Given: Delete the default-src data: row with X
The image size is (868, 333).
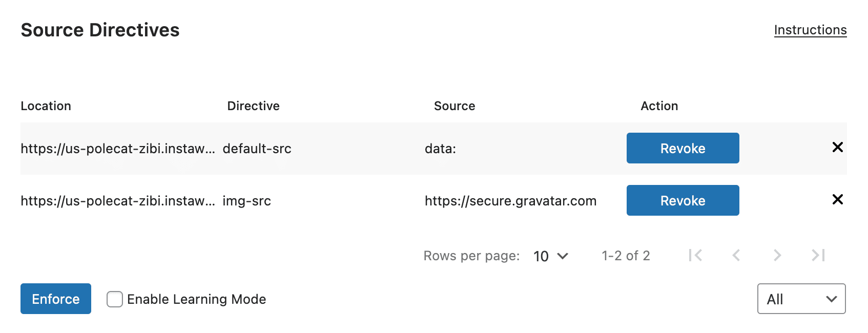Looking at the screenshot, I should point(837,148).
